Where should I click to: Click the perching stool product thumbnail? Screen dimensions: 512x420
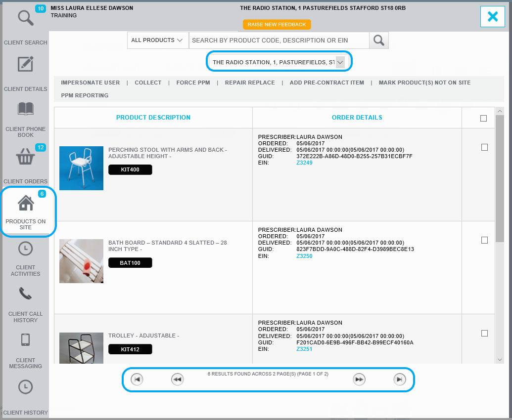tap(81, 168)
